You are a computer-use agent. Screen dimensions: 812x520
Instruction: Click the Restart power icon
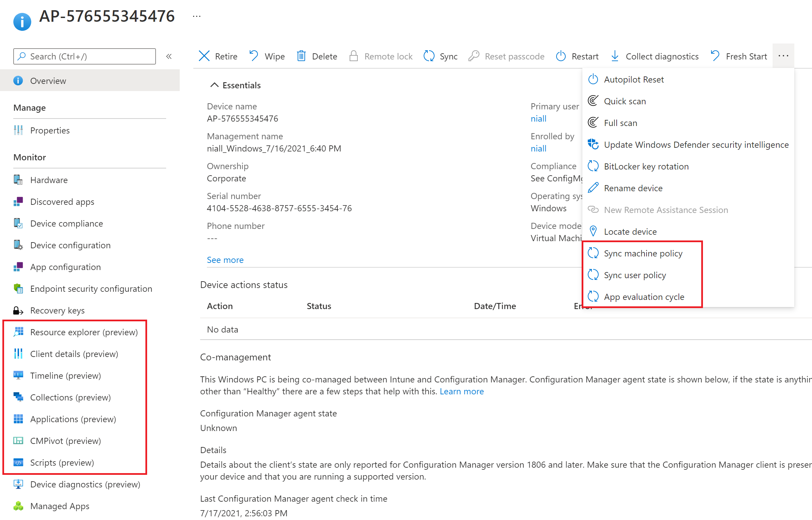[x=561, y=56]
